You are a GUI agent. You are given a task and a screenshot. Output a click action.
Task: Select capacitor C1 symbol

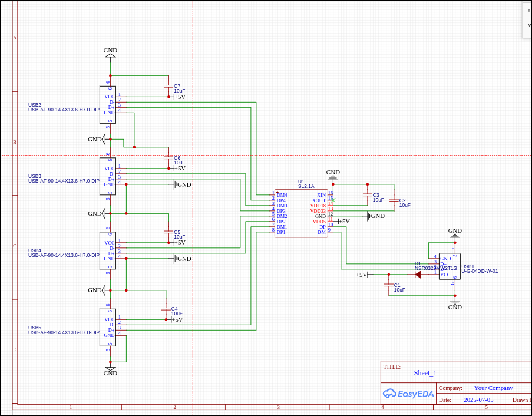click(388, 285)
